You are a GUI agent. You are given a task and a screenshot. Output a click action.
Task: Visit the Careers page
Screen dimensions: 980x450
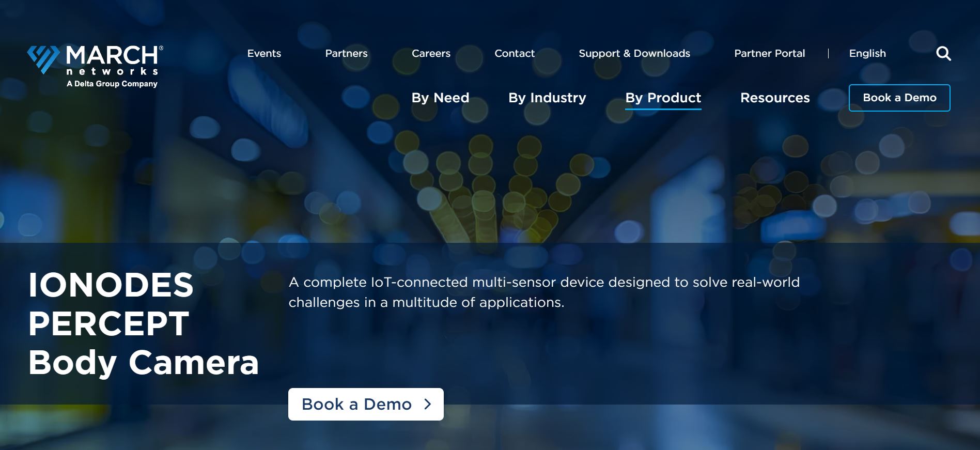point(431,53)
